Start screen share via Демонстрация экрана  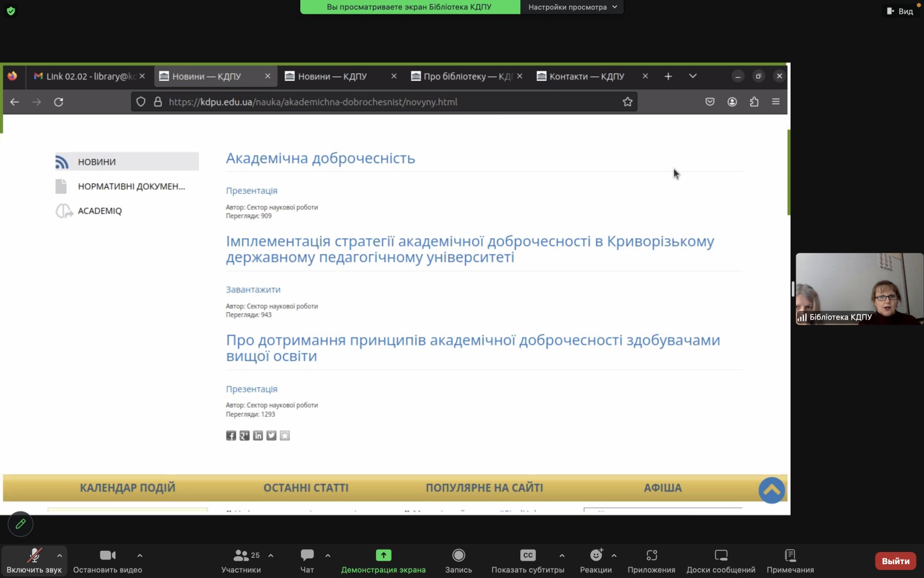click(383, 561)
